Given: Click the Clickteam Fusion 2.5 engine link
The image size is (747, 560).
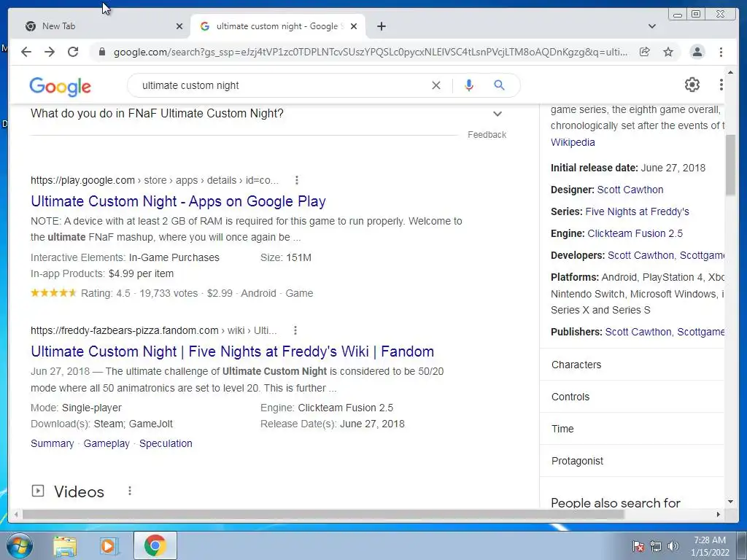Looking at the screenshot, I should 635,233.
